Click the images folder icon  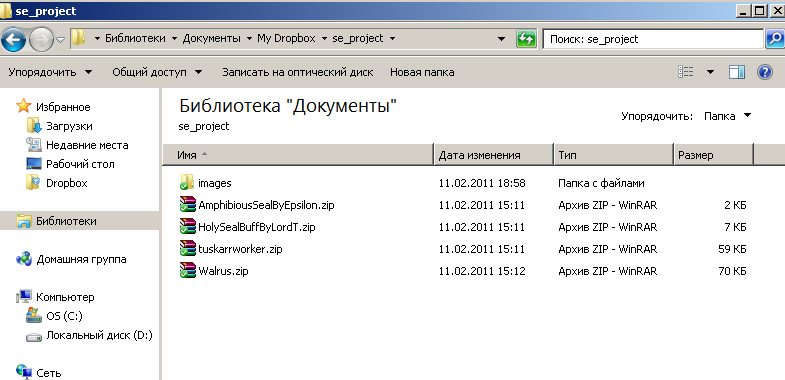point(187,183)
